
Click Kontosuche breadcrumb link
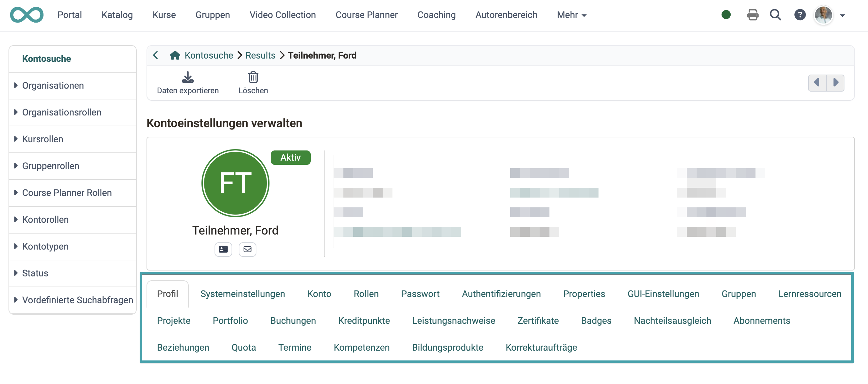(x=209, y=55)
